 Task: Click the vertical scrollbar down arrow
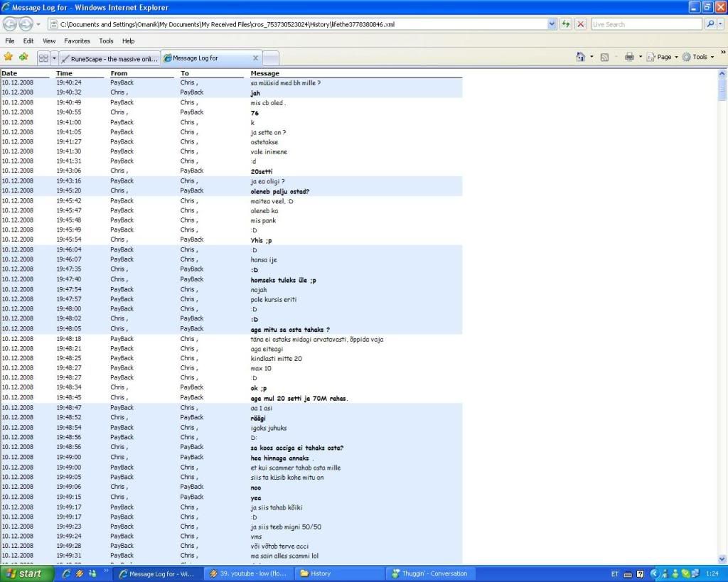(x=722, y=559)
